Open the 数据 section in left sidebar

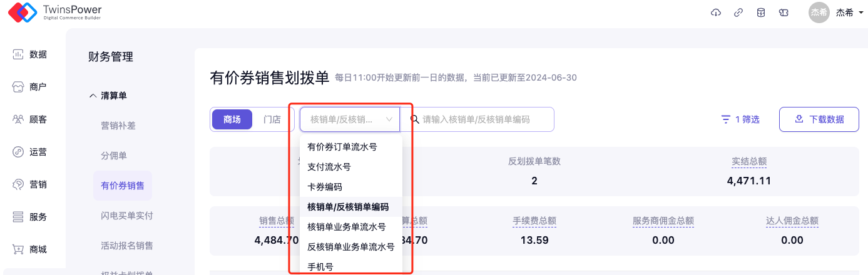30,54
